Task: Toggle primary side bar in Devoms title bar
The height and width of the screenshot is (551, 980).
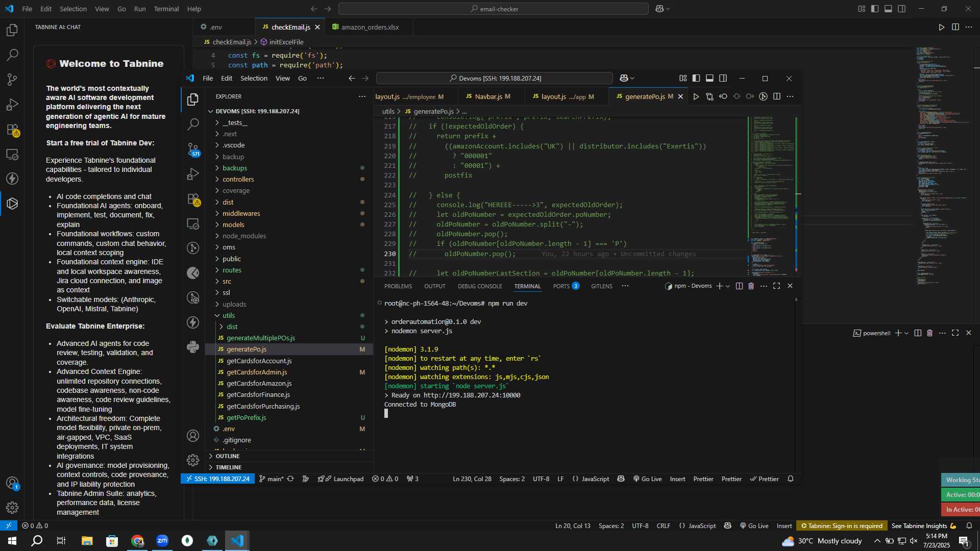Action: pyautogui.click(x=696, y=78)
